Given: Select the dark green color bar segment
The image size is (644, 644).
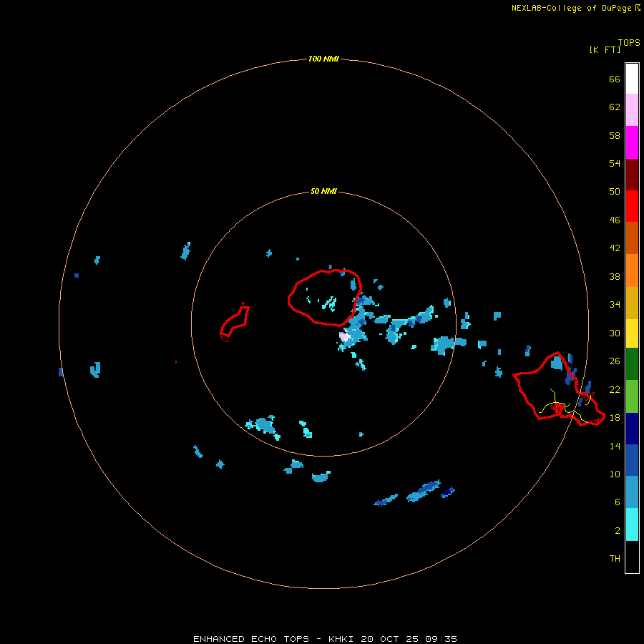Looking at the screenshot, I should coord(632,364).
